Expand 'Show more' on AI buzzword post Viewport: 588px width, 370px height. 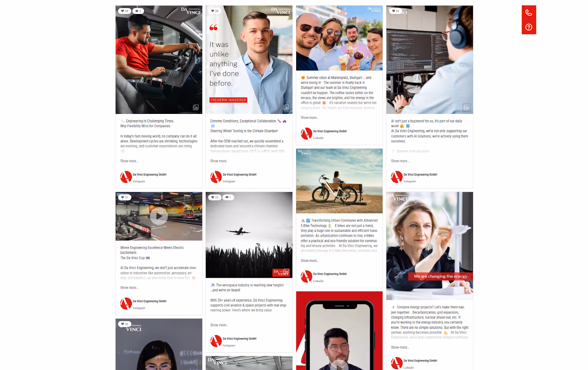pyautogui.click(x=400, y=161)
